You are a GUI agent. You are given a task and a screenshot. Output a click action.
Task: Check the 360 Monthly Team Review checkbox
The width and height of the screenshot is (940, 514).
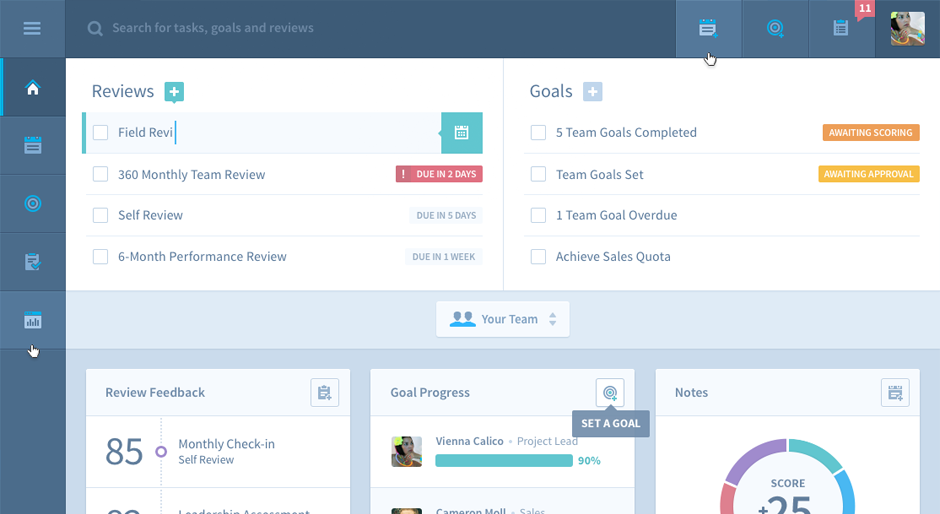click(100, 174)
